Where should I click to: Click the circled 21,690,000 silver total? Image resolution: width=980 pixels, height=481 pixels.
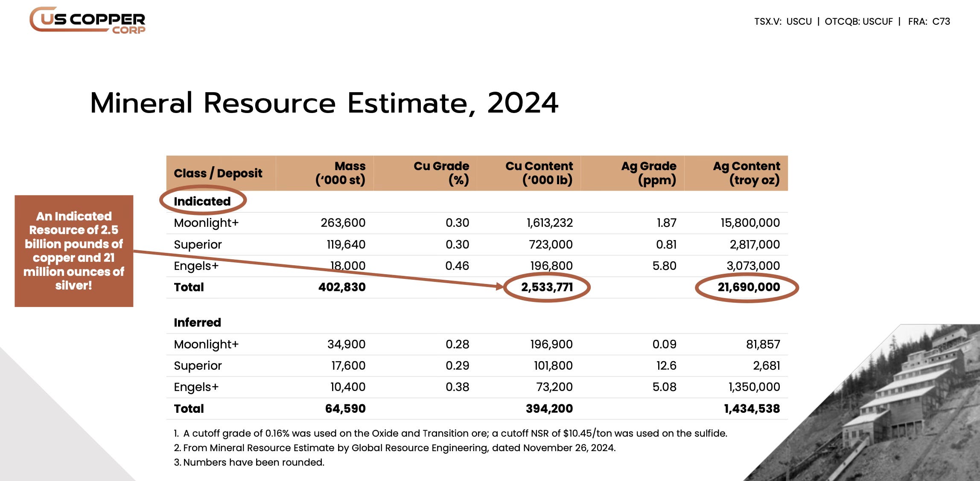[747, 287]
